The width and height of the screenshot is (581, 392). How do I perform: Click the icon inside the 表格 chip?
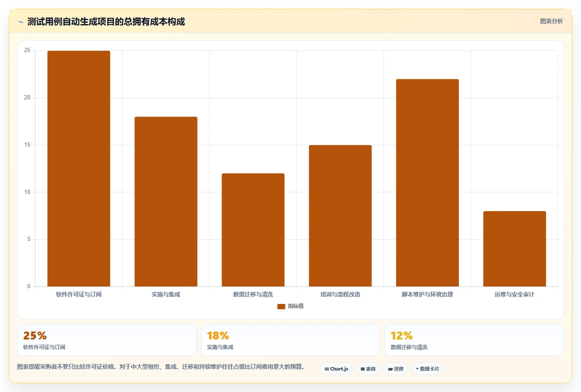[363, 369]
